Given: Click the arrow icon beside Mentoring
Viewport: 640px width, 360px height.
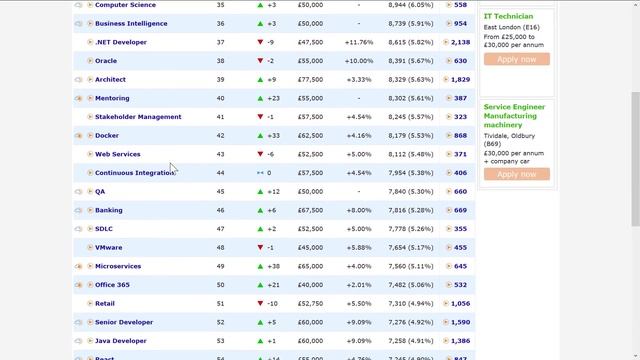Looking at the screenshot, I should (90, 98).
